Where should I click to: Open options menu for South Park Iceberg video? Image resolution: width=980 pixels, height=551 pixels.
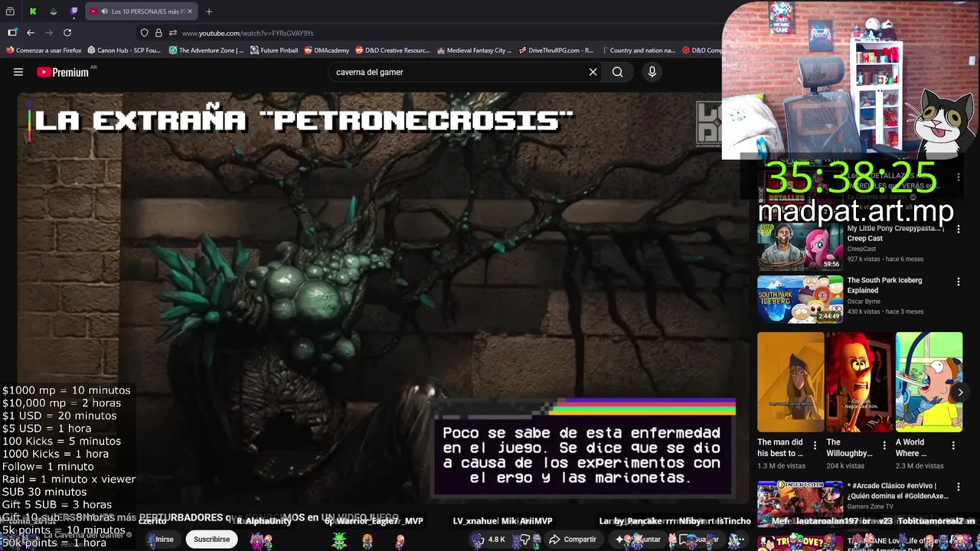click(958, 282)
